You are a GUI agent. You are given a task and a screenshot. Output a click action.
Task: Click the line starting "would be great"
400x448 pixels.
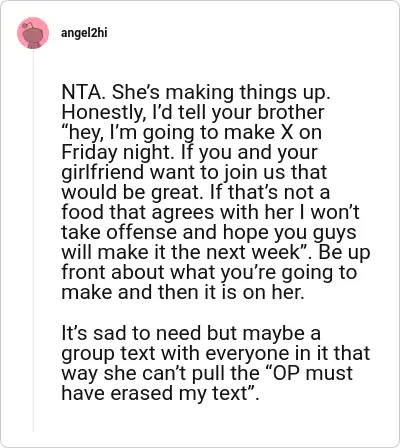click(195, 193)
